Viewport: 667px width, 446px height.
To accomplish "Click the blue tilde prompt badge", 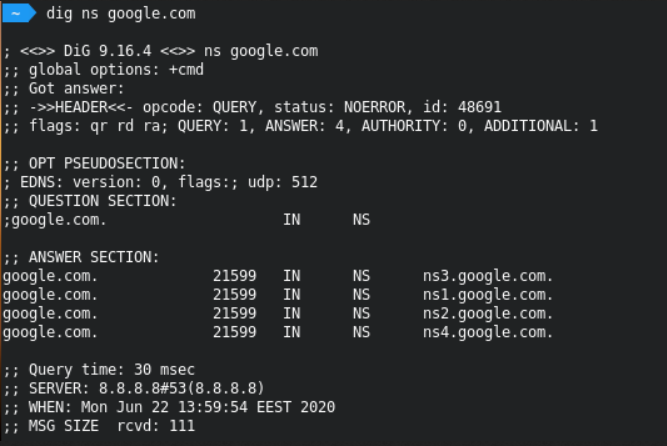I will [18, 14].
